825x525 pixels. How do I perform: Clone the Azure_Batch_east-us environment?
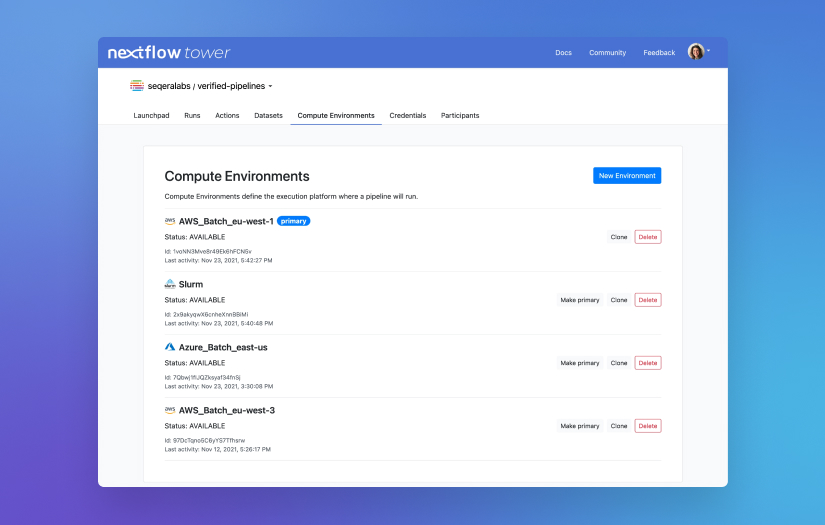pos(619,363)
